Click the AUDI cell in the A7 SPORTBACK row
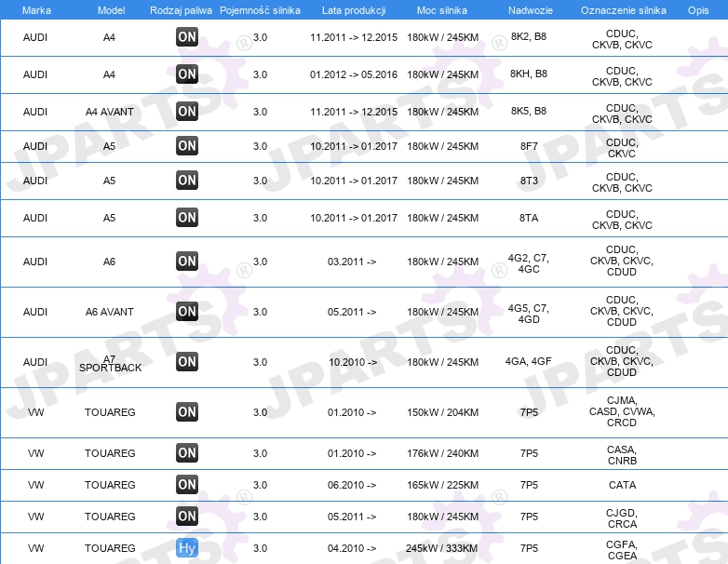The image size is (728, 564). click(35, 362)
